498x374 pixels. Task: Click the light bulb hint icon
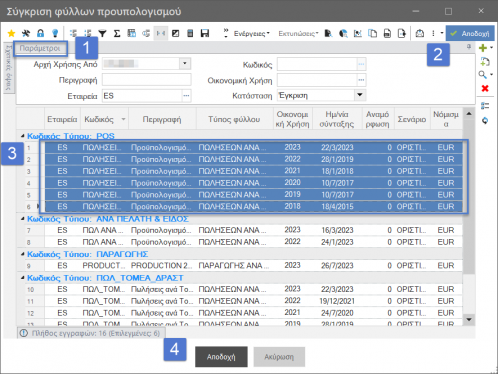click(x=55, y=33)
